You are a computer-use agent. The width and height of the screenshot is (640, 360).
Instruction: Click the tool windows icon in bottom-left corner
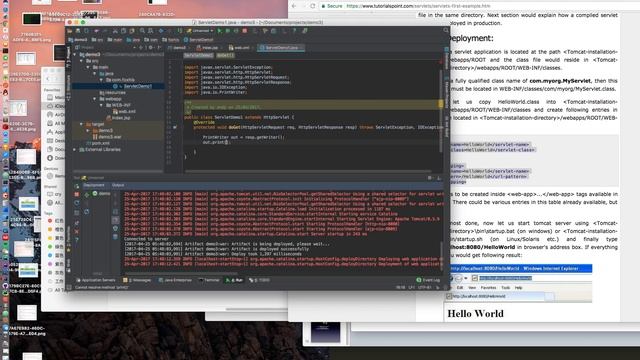point(69,287)
